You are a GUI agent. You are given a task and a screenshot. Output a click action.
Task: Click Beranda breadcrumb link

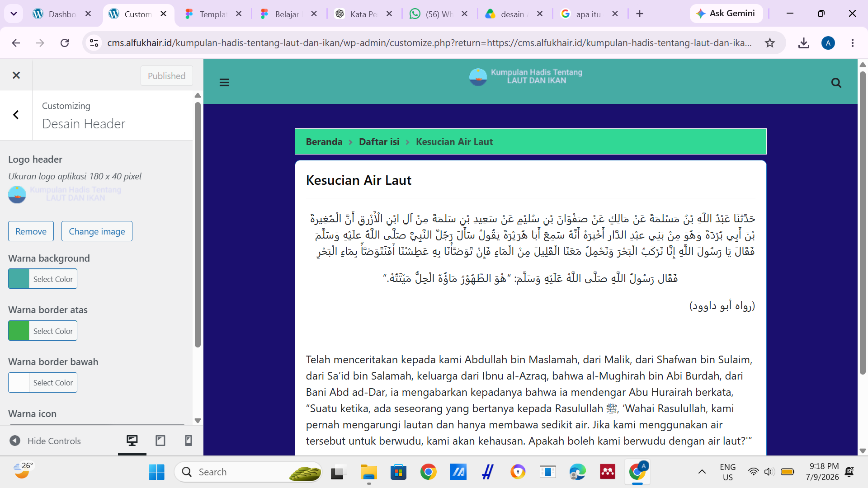click(324, 142)
